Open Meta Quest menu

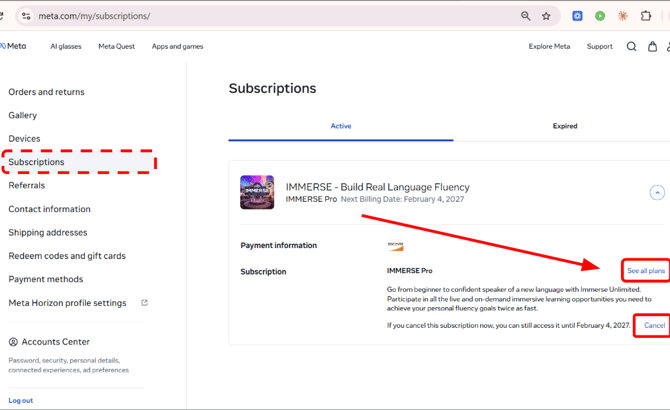(x=117, y=46)
